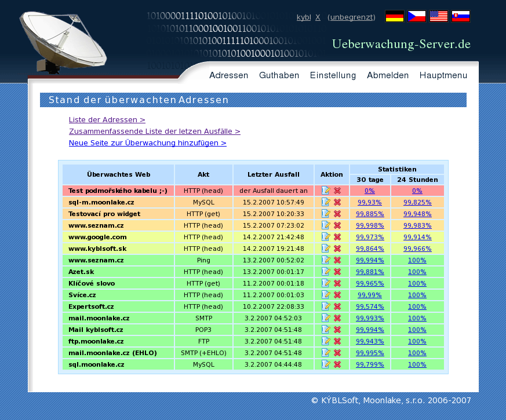Delete the sql-m.moonlake.cz entry

pyautogui.click(x=337, y=202)
